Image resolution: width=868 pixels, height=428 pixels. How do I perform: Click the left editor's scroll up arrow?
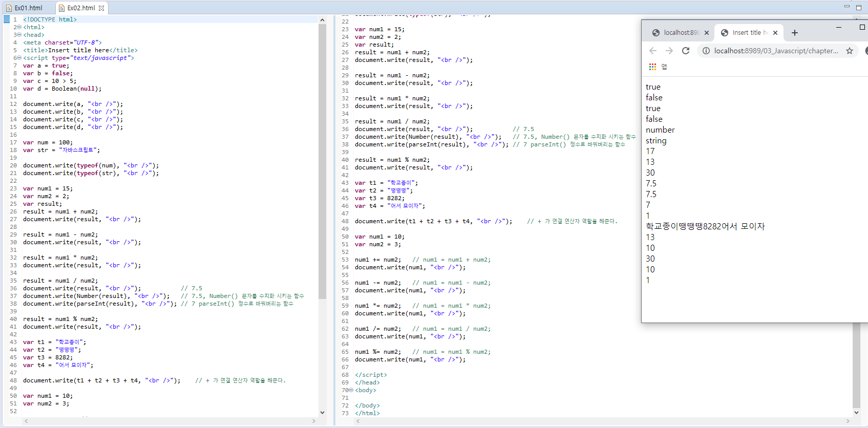[322, 20]
